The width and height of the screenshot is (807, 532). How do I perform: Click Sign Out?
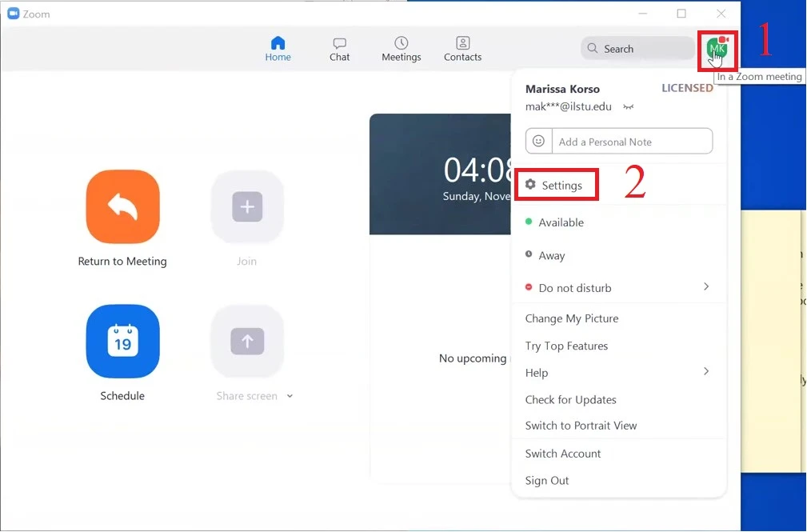[547, 481]
